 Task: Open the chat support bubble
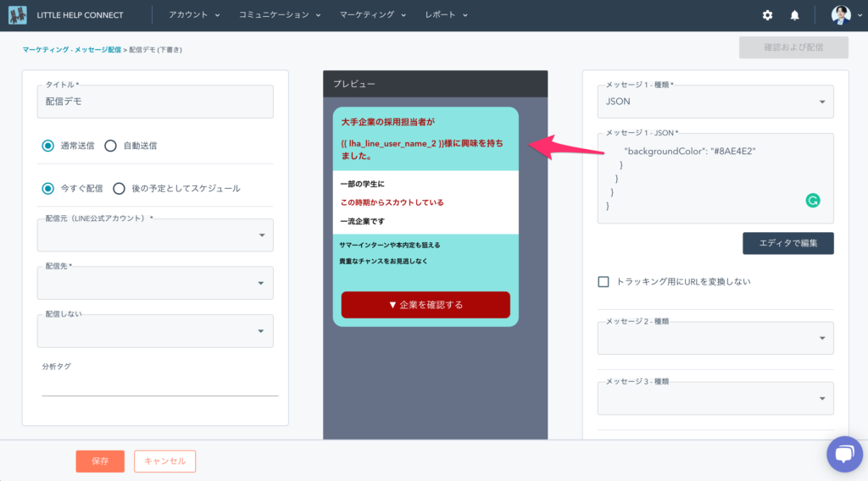pos(844,455)
